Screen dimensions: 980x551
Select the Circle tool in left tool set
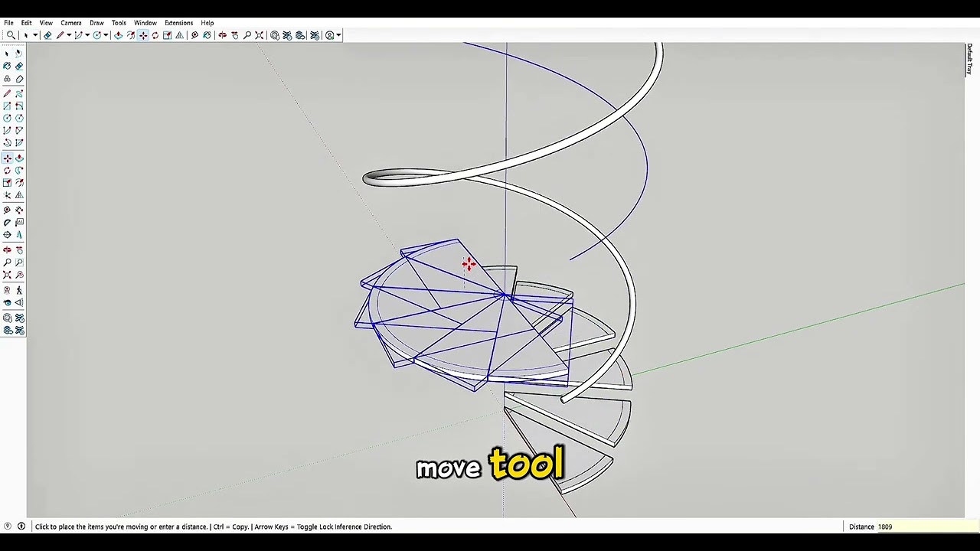coord(7,119)
